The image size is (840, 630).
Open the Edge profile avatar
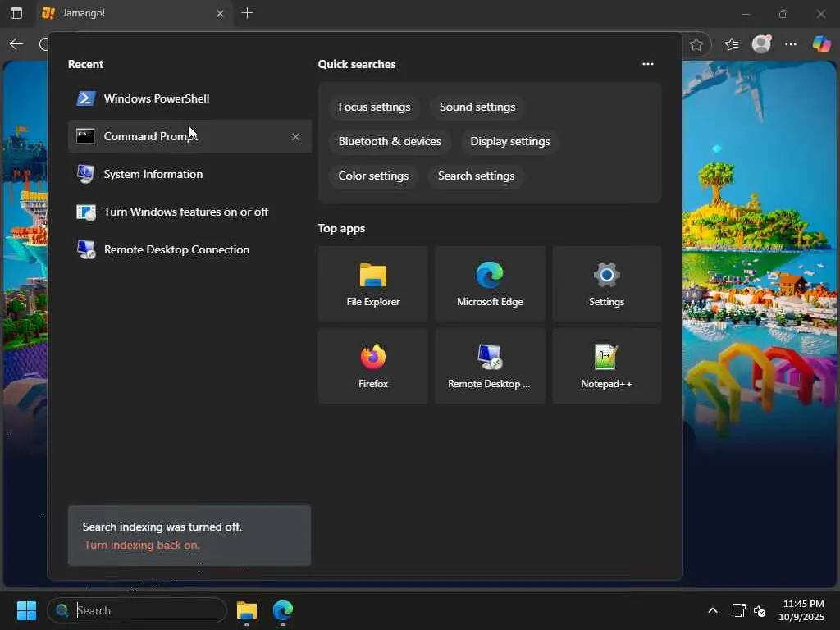(x=761, y=44)
